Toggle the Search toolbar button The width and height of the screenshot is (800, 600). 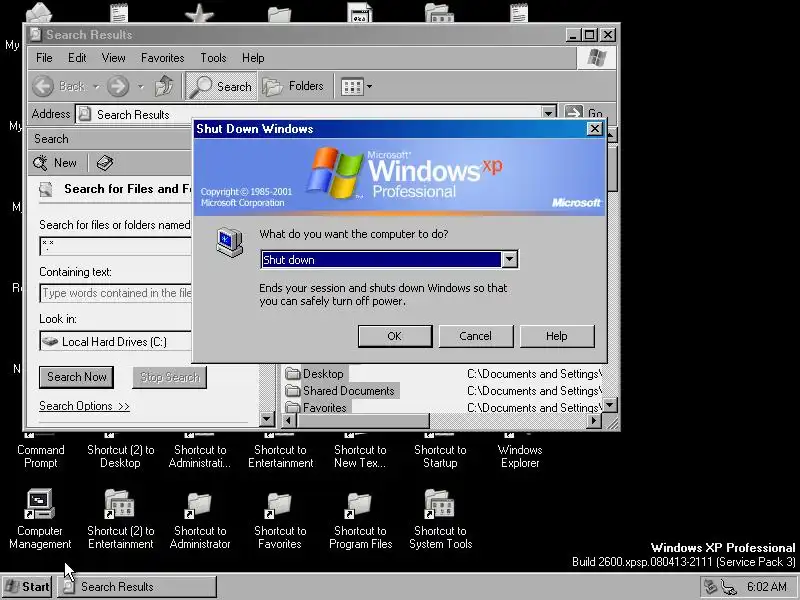click(x=221, y=86)
